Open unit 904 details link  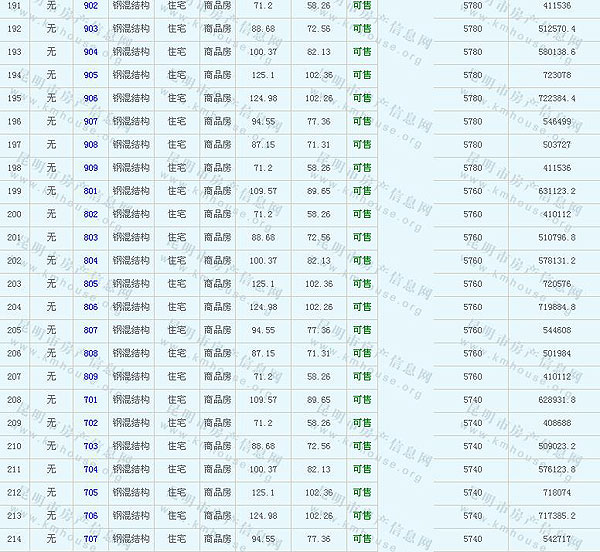91,52
